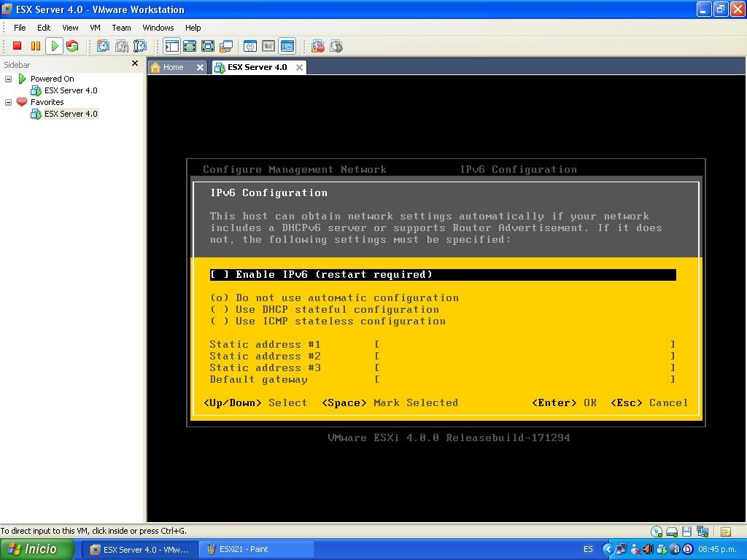
Task: Click the ESX Server 4.0 VMware taskbar button
Action: point(139,549)
